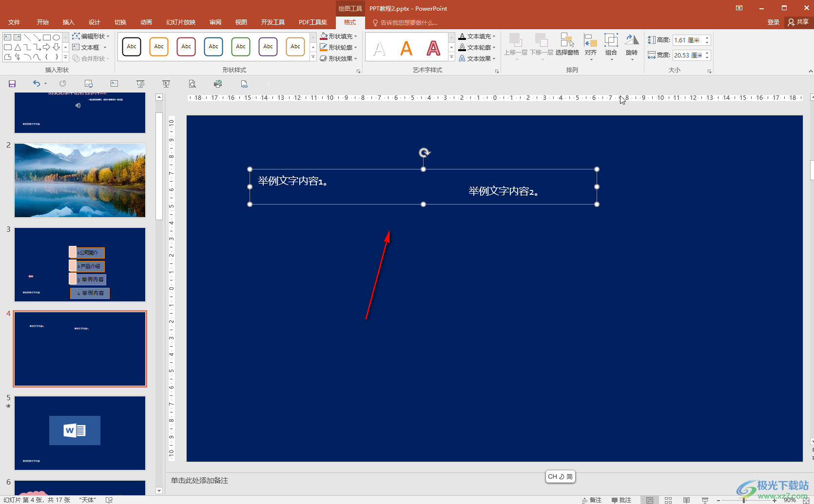The width and height of the screenshot is (814, 504).
Task: Click the notes area to add notes
Action: pos(199,481)
